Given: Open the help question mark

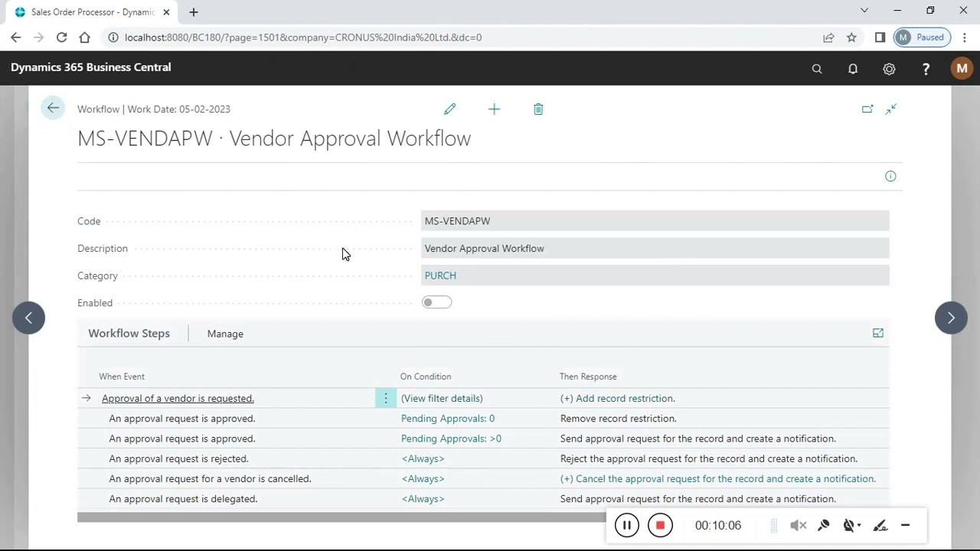Looking at the screenshot, I should (x=926, y=69).
